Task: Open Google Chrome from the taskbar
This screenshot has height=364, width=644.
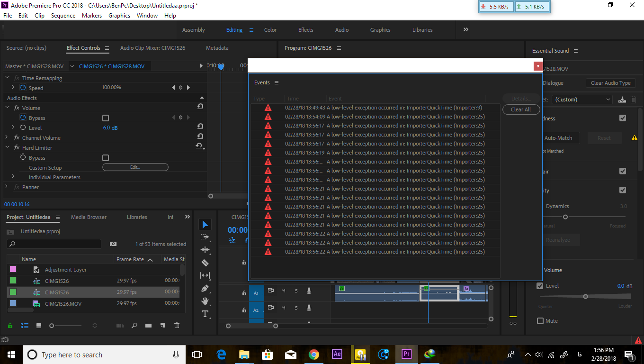Action: 313,354
